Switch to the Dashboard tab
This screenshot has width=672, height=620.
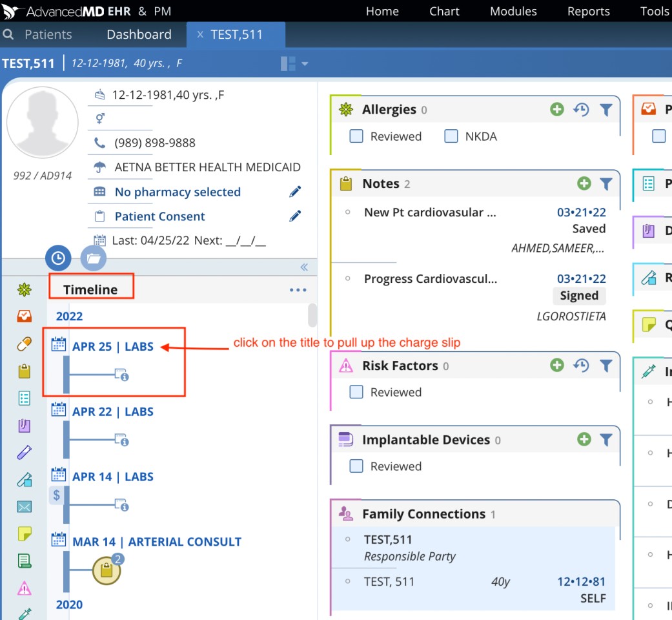pos(138,34)
